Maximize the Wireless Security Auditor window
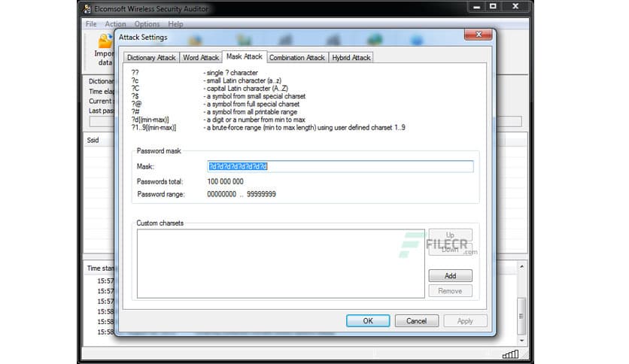 pyautogui.click(x=493, y=7)
